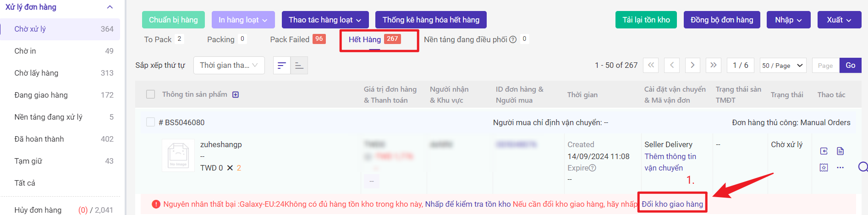Click the Chuẩn bị hàng button
The width and height of the screenshot is (868, 215).
[173, 20]
